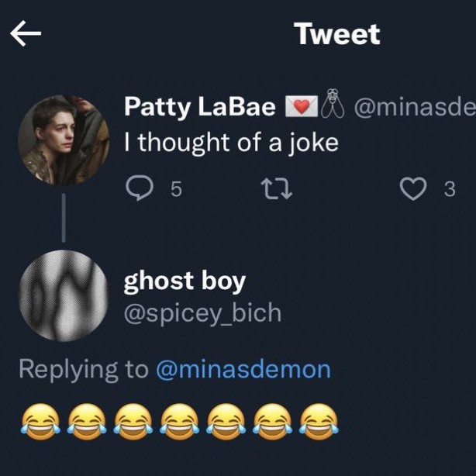Click the reply speech bubble icon
476x476 pixels.
point(139,189)
